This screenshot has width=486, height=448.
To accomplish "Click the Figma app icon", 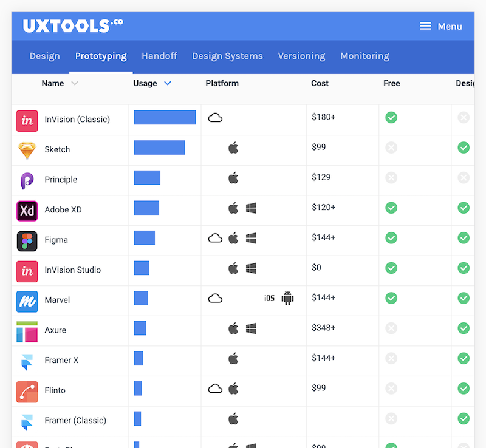I will click(x=27, y=241).
